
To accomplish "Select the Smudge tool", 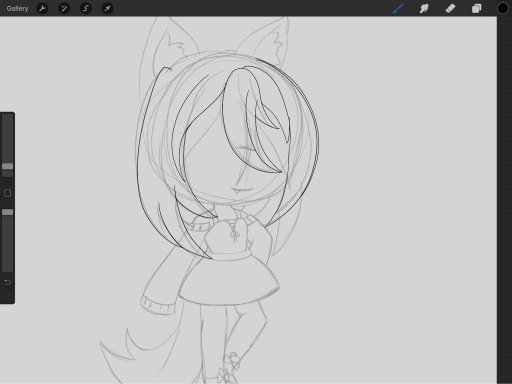I will coord(424,8).
